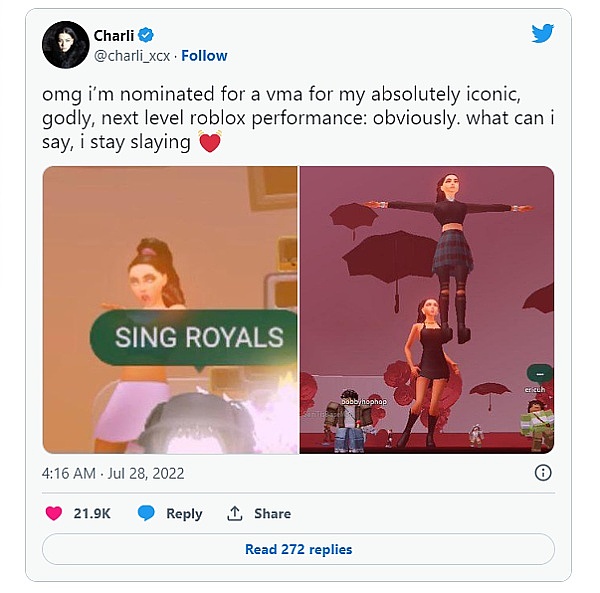This screenshot has width=600, height=593.
Task: Open the tweet info icon
Action: coord(542,473)
